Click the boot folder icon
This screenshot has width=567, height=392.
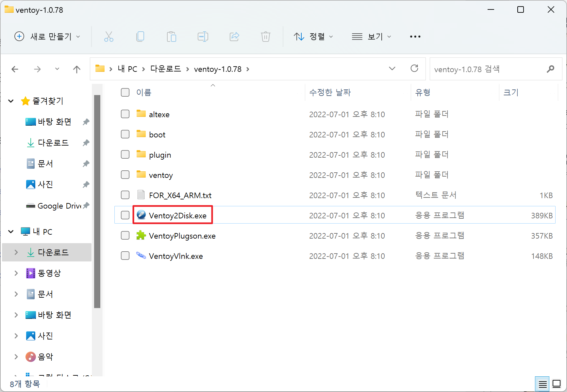(x=141, y=134)
